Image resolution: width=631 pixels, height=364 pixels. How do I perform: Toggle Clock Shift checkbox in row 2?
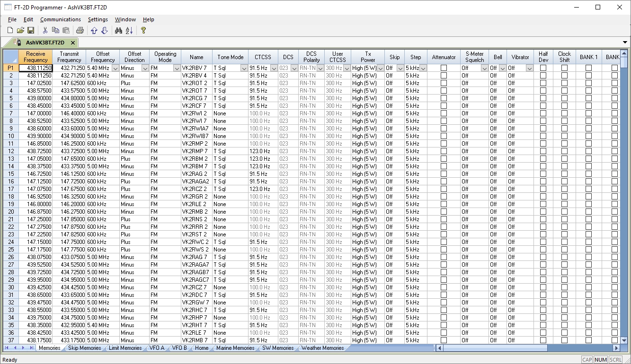[x=564, y=76]
